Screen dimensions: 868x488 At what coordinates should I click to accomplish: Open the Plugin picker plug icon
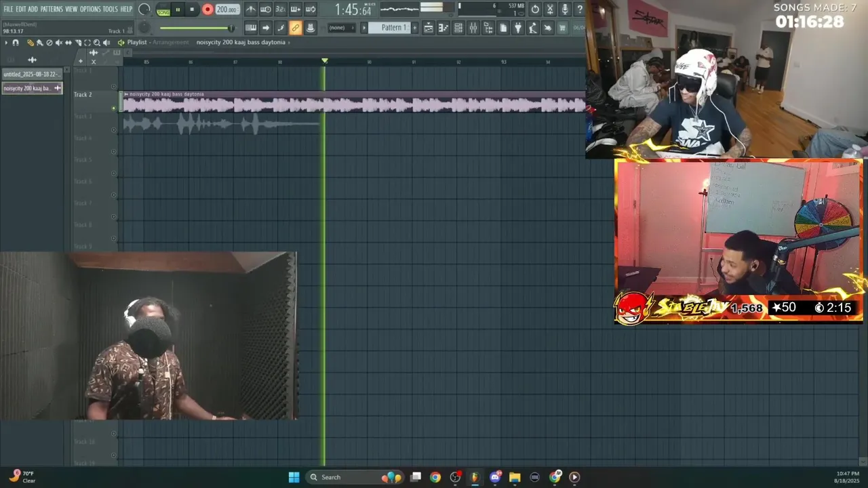[518, 28]
